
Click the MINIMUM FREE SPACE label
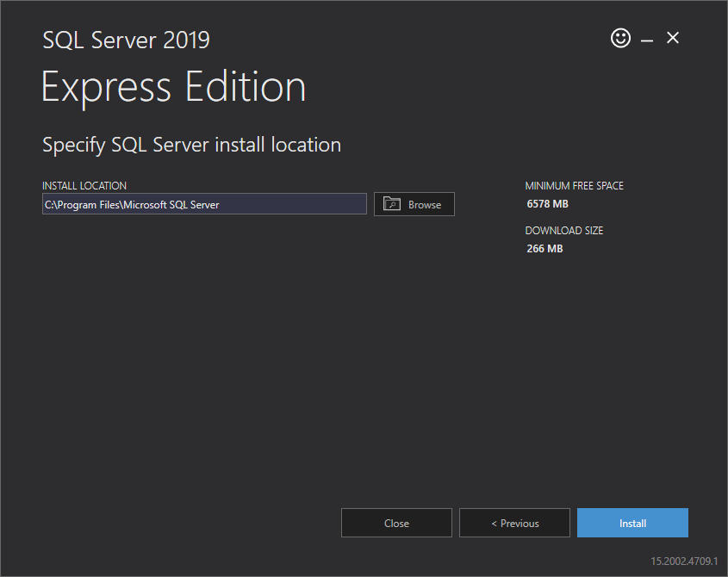574,186
